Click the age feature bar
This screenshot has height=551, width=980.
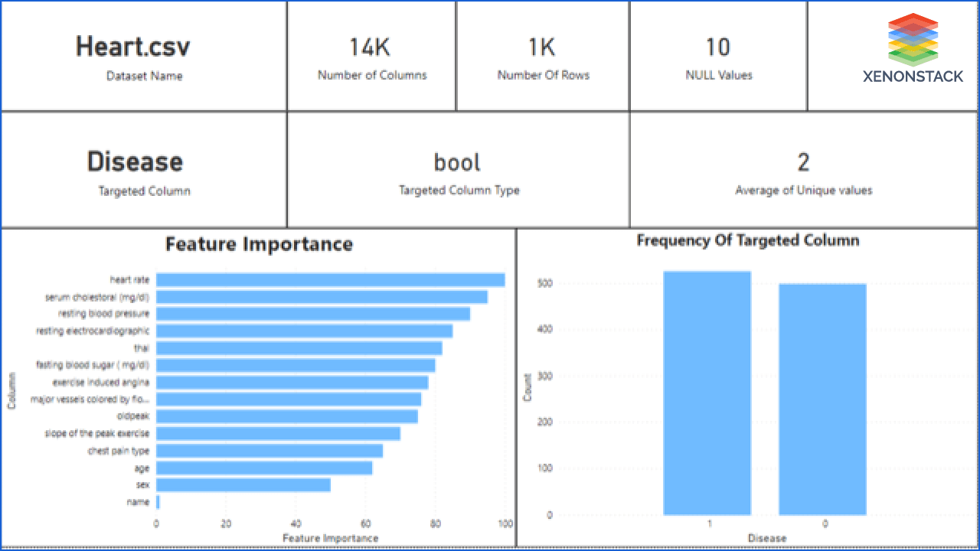tap(264, 468)
